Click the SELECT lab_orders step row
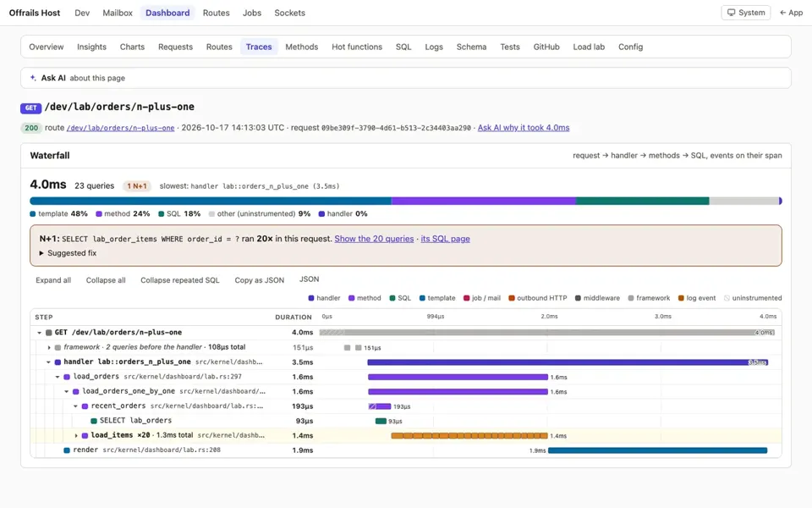Screen dimensions: 812x508 (x=406, y=421)
